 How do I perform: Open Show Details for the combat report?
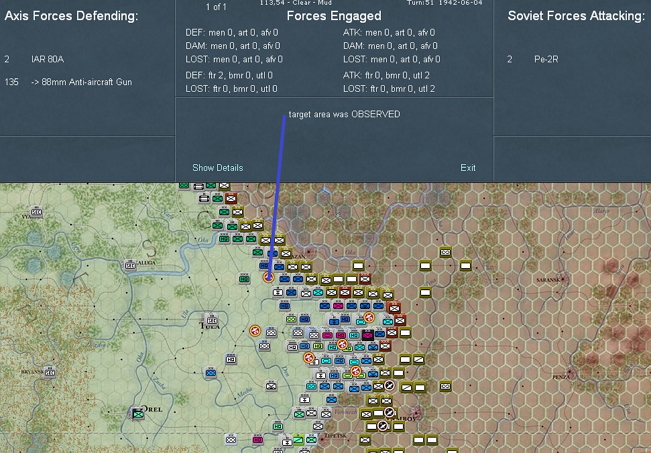(x=218, y=168)
